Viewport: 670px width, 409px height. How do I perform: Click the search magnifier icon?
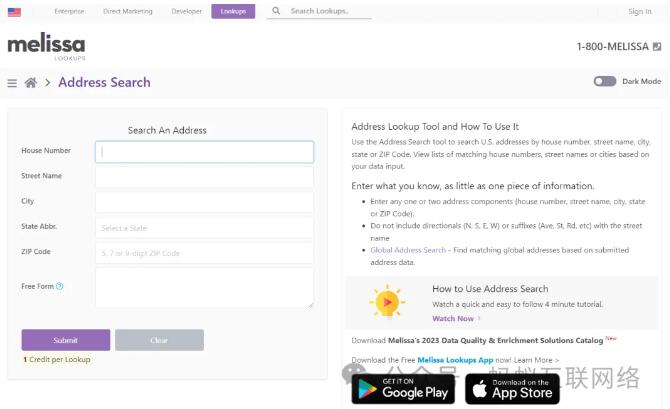276,11
